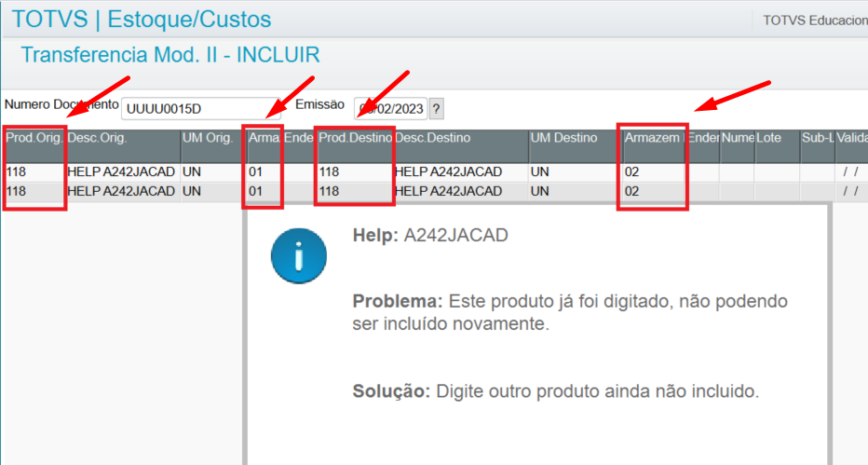Image resolution: width=868 pixels, height=465 pixels.
Task: Click the Solução text in the dialog
Action: 556,391
